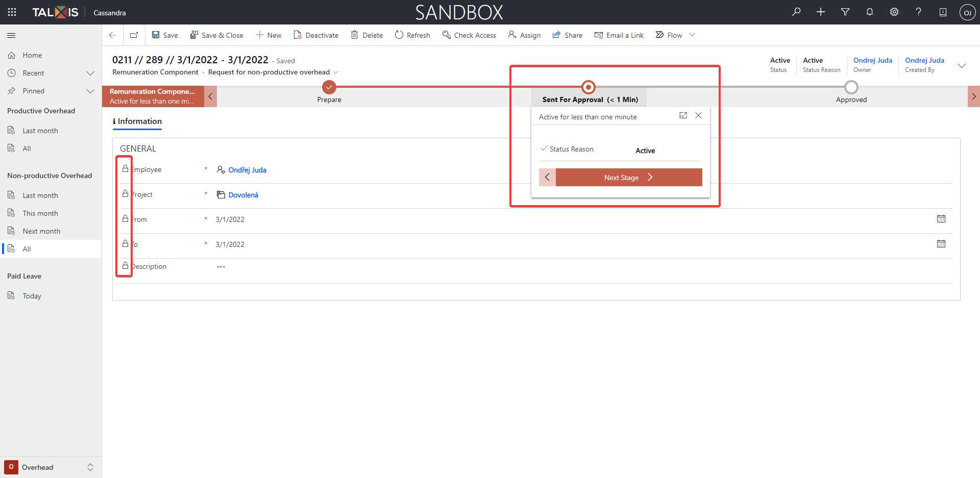The image size is (980, 478).
Task: Expand the Pinned section chevron
Action: click(x=90, y=91)
